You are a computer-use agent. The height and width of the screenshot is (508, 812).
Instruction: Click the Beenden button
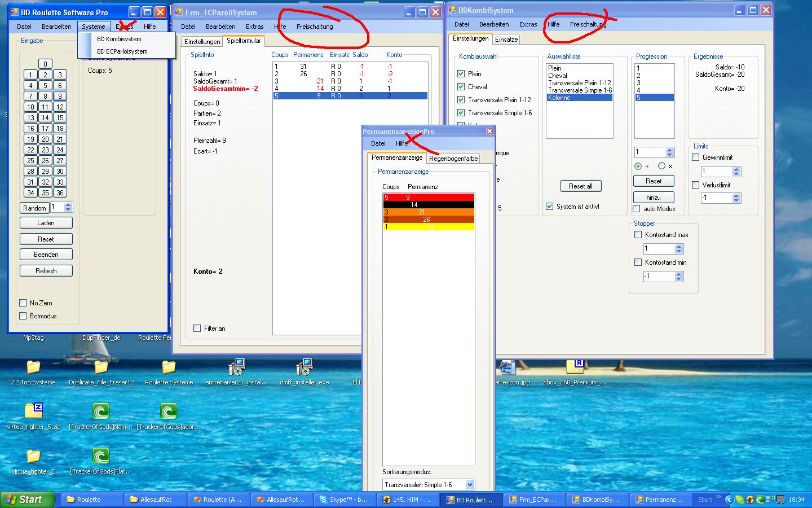coord(46,255)
